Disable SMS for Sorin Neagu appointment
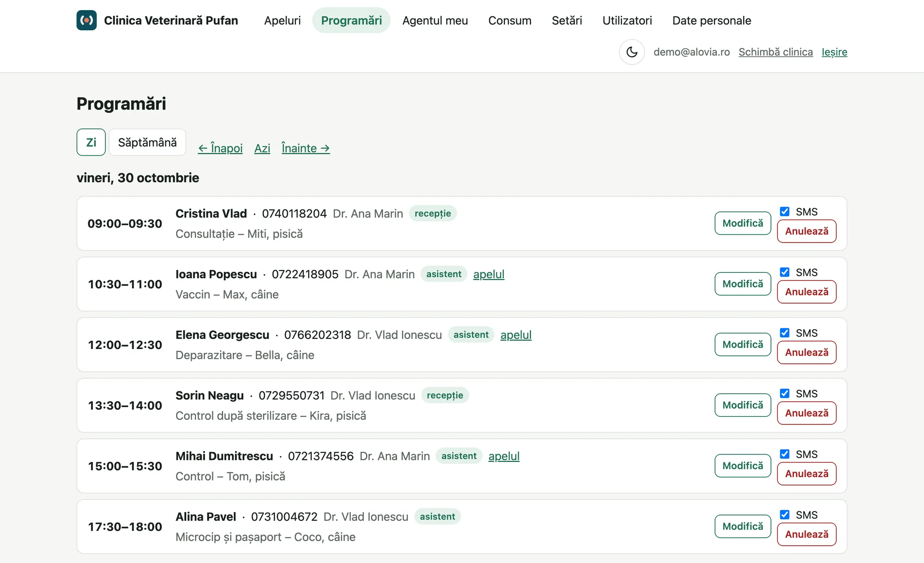 (x=784, y=394)
